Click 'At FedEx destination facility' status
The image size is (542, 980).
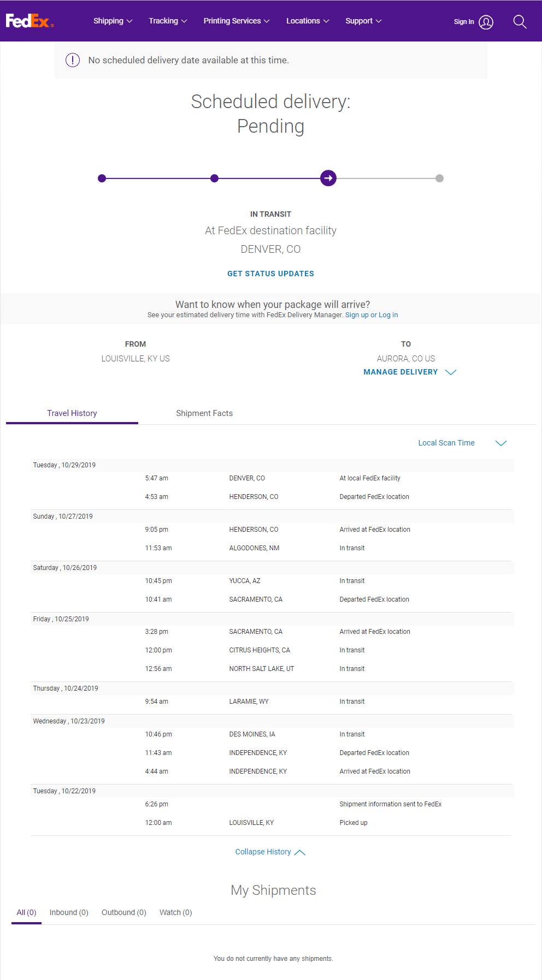click(x=270, y=230)
